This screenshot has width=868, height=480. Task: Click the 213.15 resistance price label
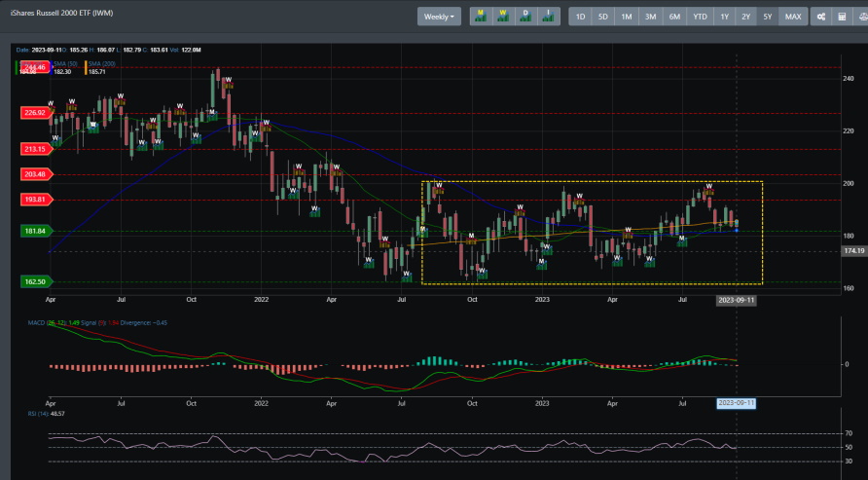point(35,149)
